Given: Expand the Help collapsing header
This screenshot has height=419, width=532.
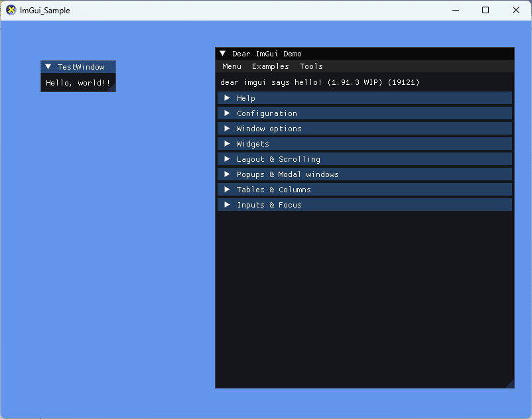Looking at the screenshot, I should point(245,97).
